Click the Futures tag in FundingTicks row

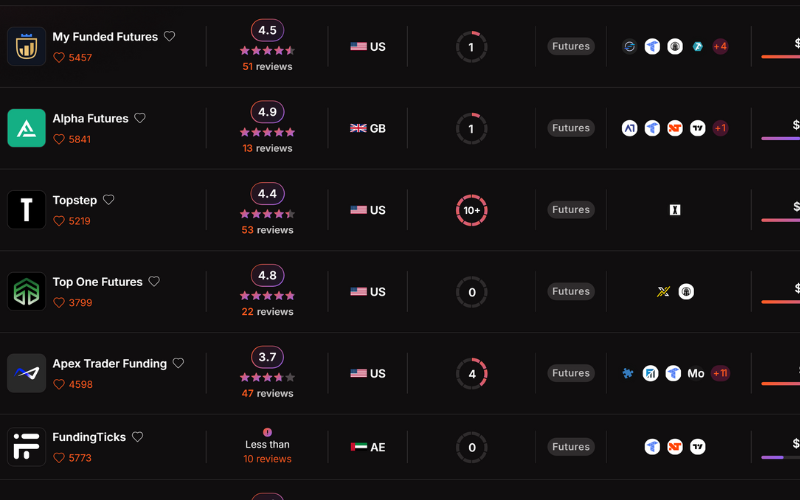tap(571, 447)
